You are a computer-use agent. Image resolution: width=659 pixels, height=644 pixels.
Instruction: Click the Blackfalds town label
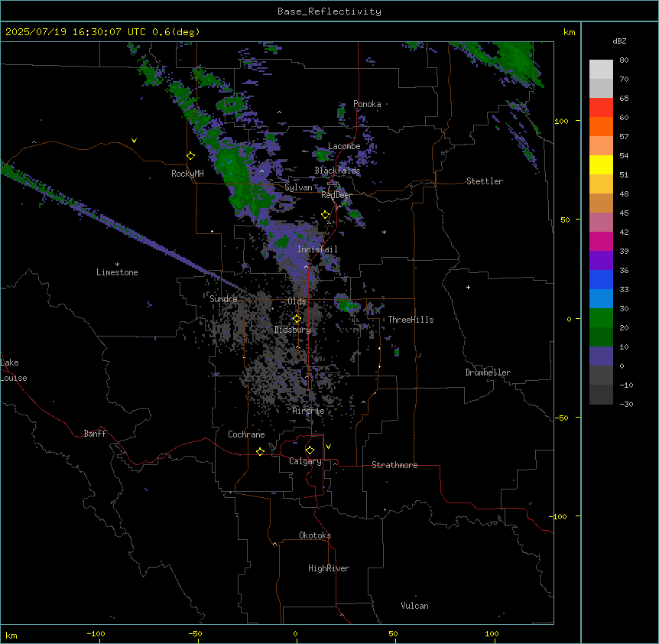coord(337,171)
